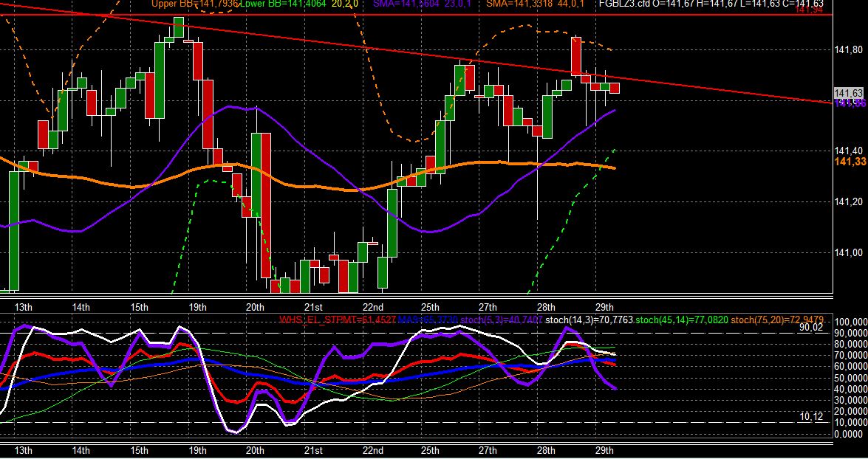Click 20th on the bottom indicator date axis
Image resolution: width=868 pixels, height=459 pixels.
tap(255, 450)
